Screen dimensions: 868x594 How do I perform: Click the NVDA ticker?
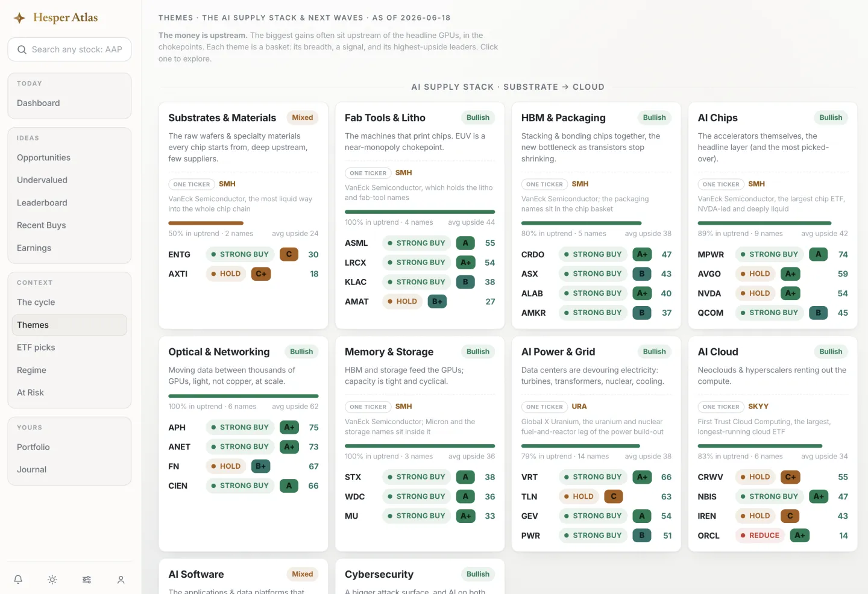tap(709, 293)
